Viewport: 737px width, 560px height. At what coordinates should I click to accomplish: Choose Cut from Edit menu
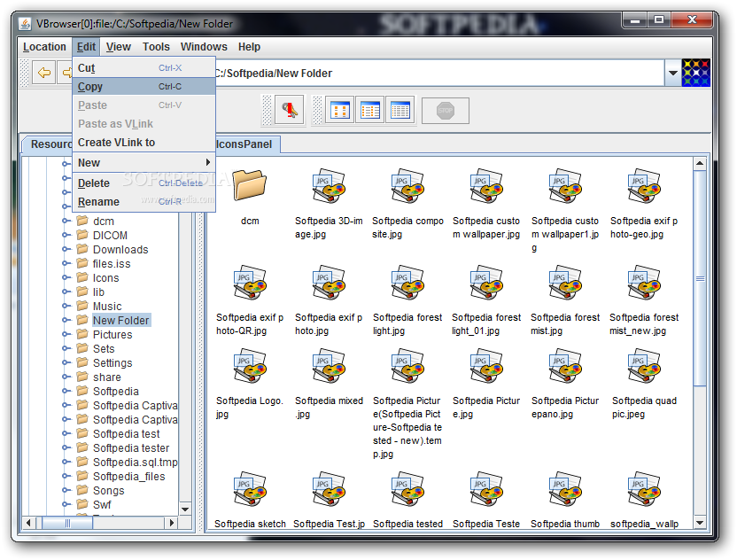(x=144, y=68)
